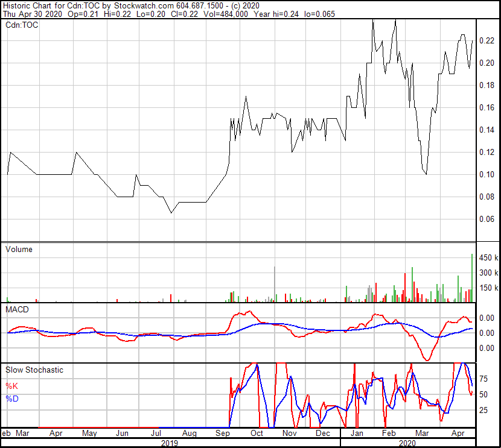Click the 'Op=0.21' opening price text
The image size is (501, 448).
pos(83,14)
